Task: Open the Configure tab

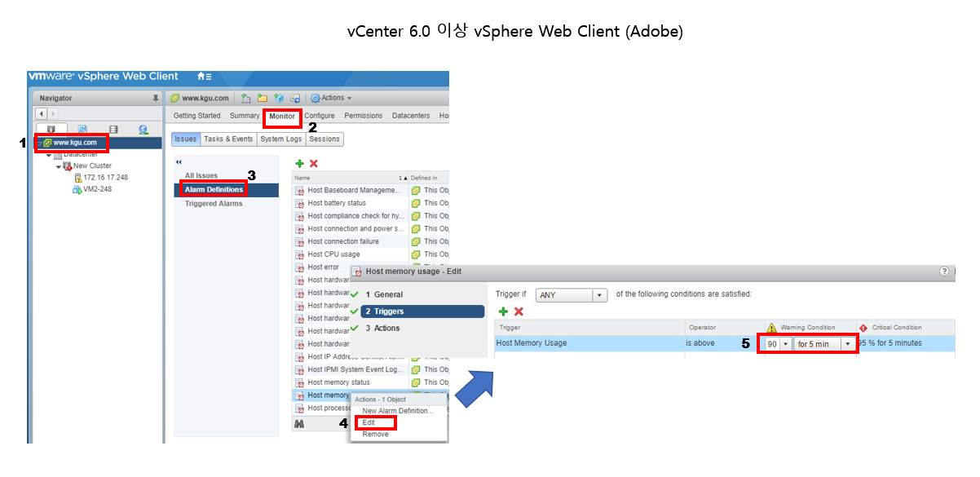Action: 320,116
